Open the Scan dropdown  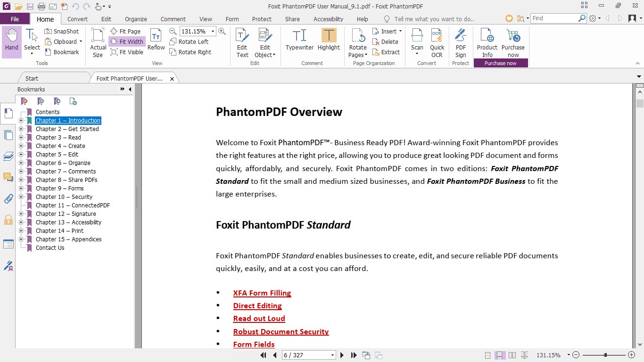[x=417, y=54]
